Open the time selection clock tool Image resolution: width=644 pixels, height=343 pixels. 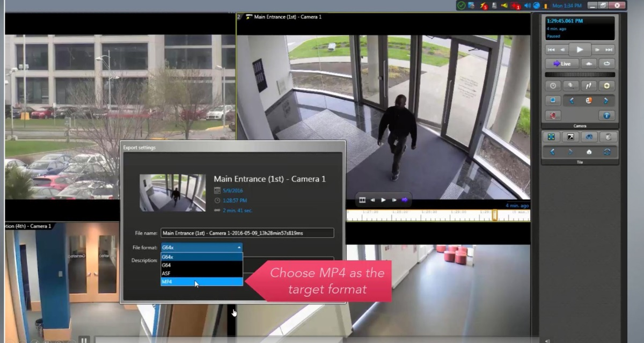click(552, 85)
